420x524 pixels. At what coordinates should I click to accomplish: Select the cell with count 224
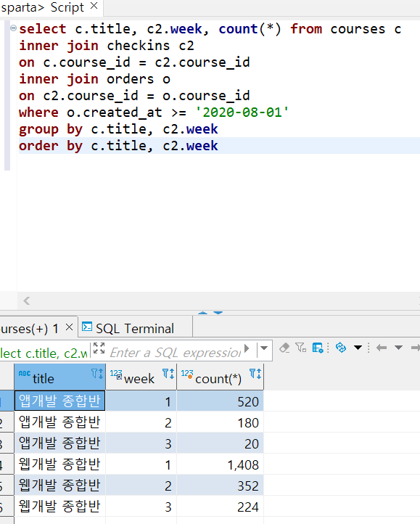221,507
